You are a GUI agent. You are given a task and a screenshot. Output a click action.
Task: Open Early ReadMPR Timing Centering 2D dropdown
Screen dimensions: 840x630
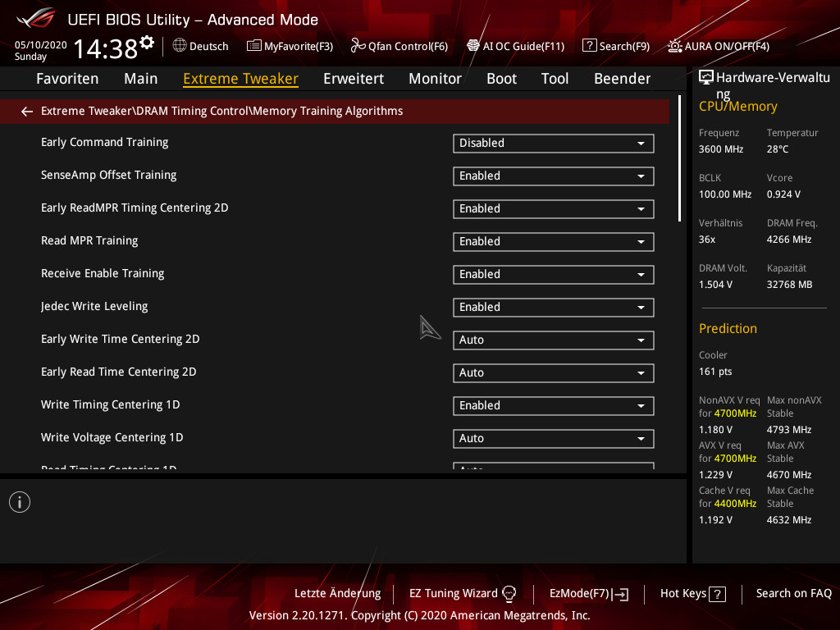[x=554, y=209]
